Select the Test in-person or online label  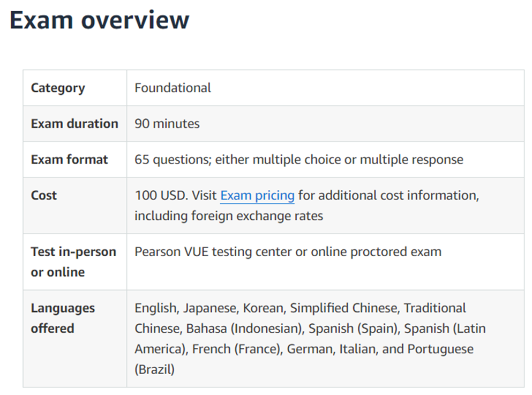73,262
